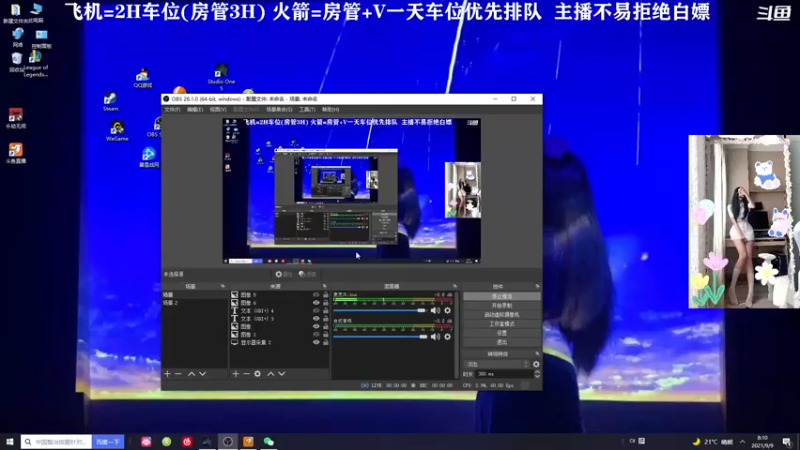Move the selected scene down

point(203,374)
